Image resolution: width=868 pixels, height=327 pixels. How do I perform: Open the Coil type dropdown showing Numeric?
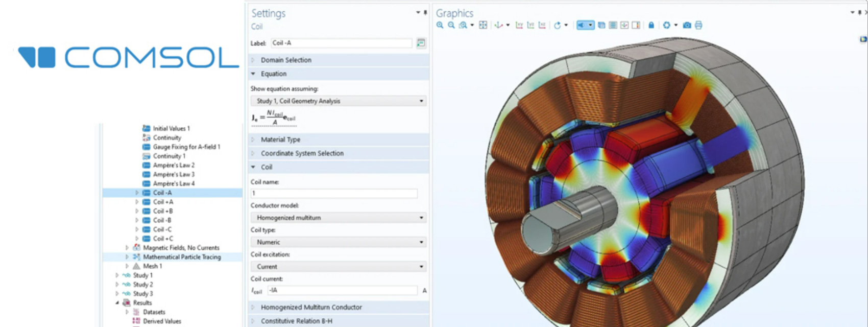(x=339, y=242)
